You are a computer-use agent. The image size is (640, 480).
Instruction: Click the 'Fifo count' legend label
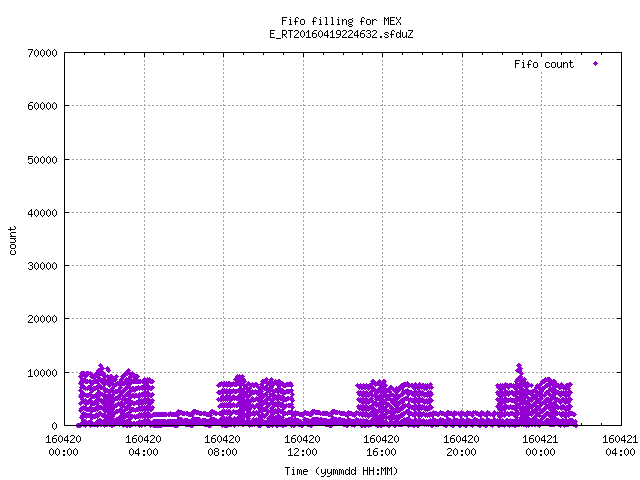coord(544,64)
